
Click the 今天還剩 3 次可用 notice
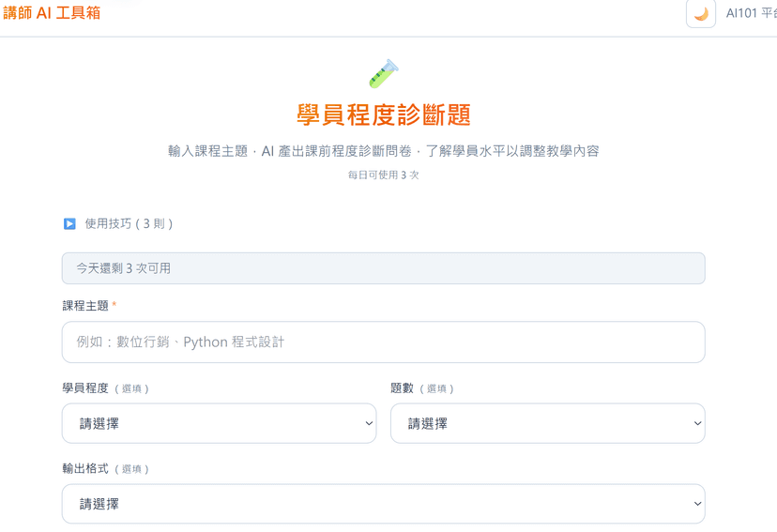384,268
